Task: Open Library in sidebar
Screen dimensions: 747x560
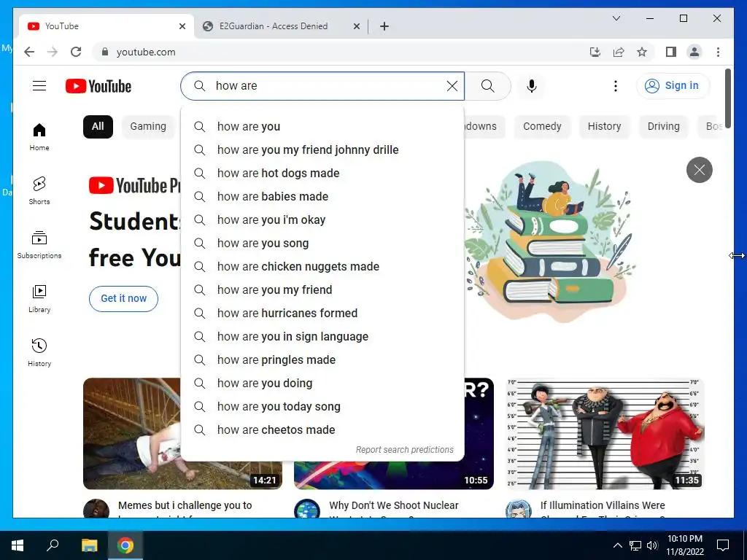Action: pos(39,298)
